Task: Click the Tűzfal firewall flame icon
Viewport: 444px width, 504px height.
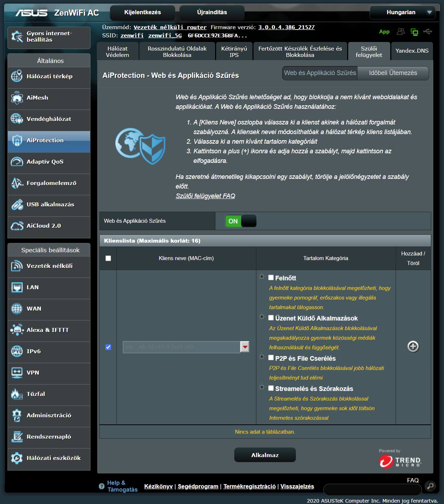Action: click(x=17, y=394)
